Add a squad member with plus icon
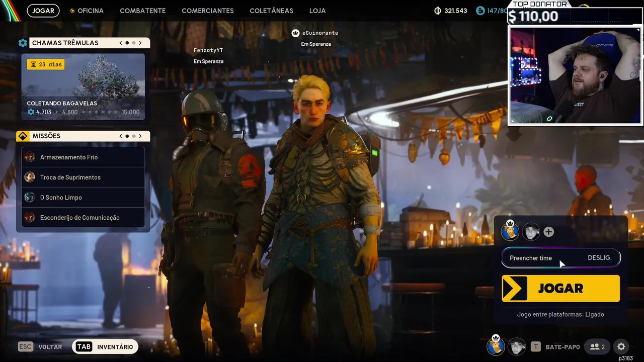 click(x=549, y=232)
